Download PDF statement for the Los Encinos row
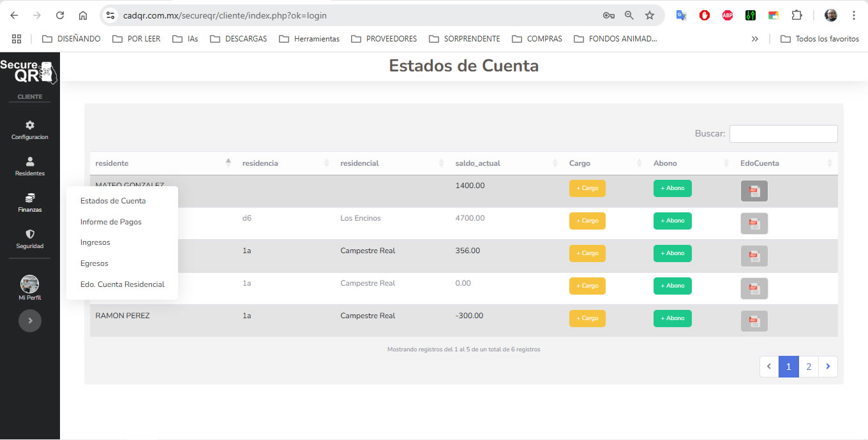Image resolution: width=868 pixels, height=440 pixels. (x=754, y=223)
